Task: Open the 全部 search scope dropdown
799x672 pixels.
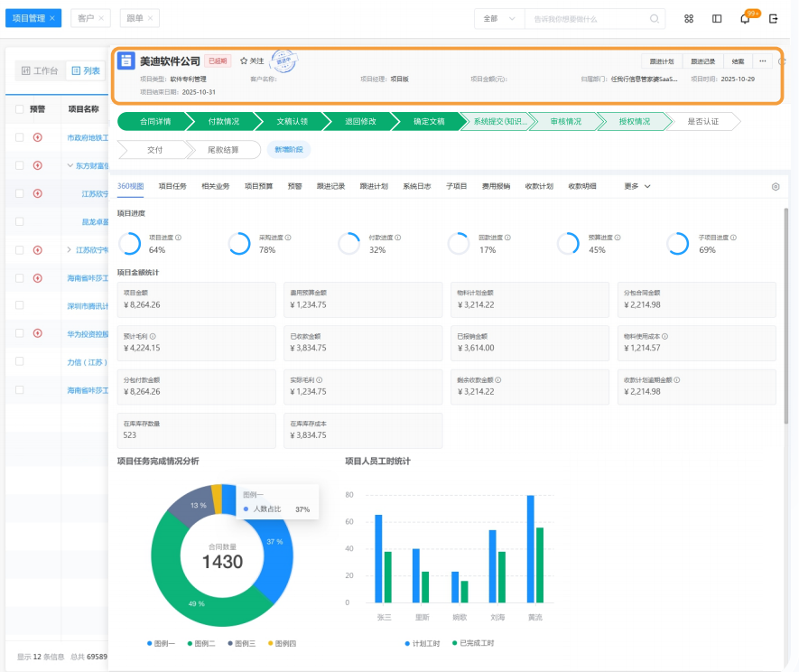Action: (x=499, y=19)
